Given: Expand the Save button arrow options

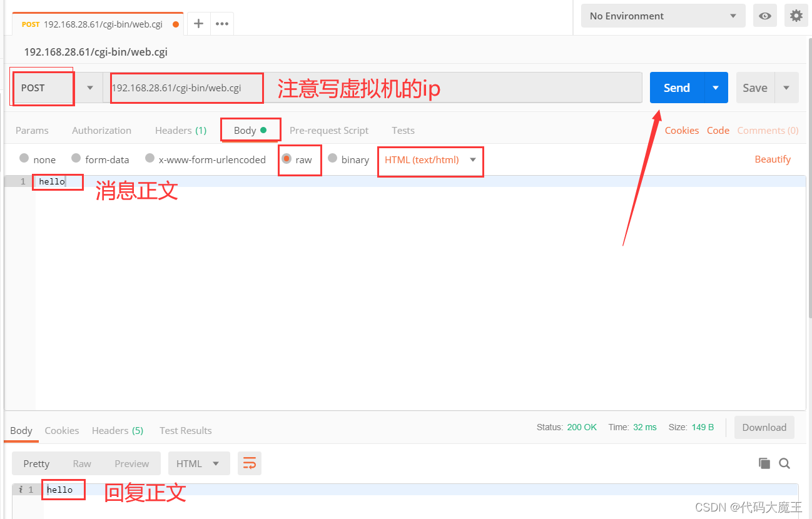Looking at the screenshot, I should coord(786,88).
